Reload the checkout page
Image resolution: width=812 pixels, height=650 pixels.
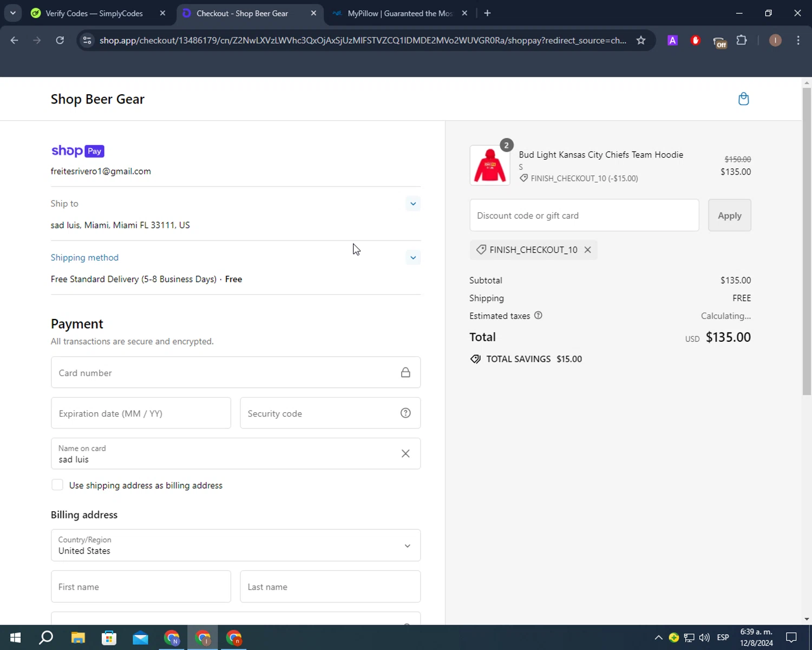tap(60, 41)
